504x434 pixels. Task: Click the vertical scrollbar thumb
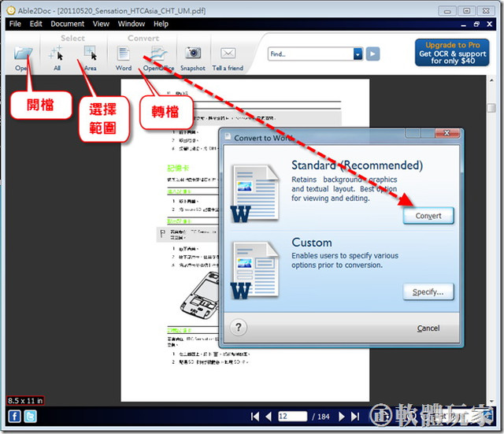click(491, 108)
